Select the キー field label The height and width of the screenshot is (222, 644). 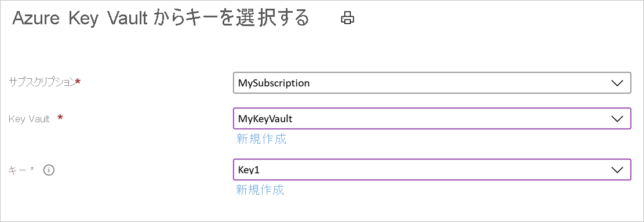tap(17, 170)
